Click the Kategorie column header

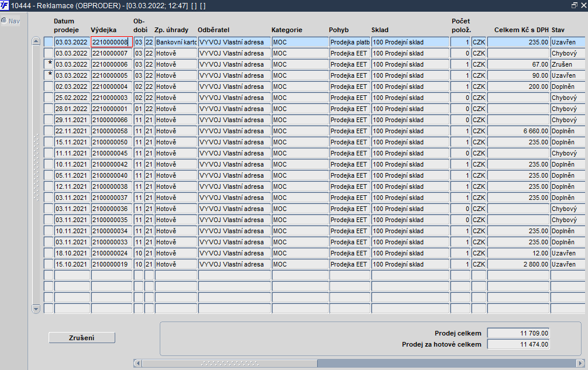pos(287,30)
